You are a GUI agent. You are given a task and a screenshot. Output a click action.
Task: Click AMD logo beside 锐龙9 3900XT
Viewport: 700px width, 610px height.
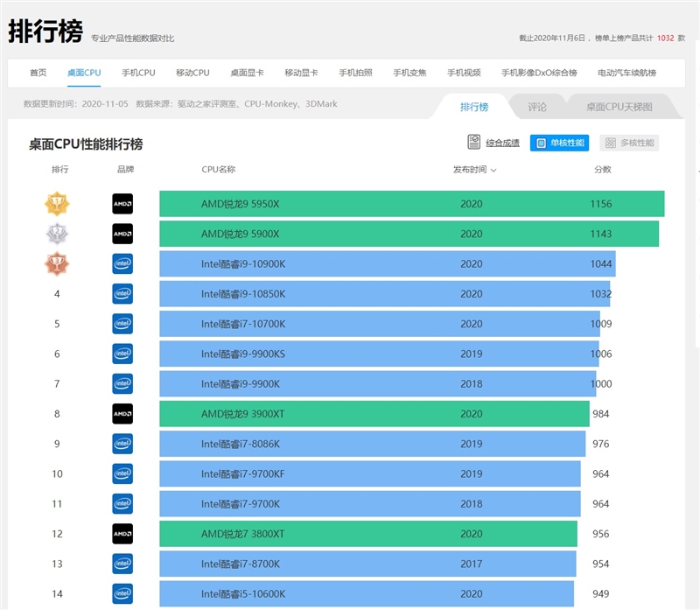click(122, 413)
